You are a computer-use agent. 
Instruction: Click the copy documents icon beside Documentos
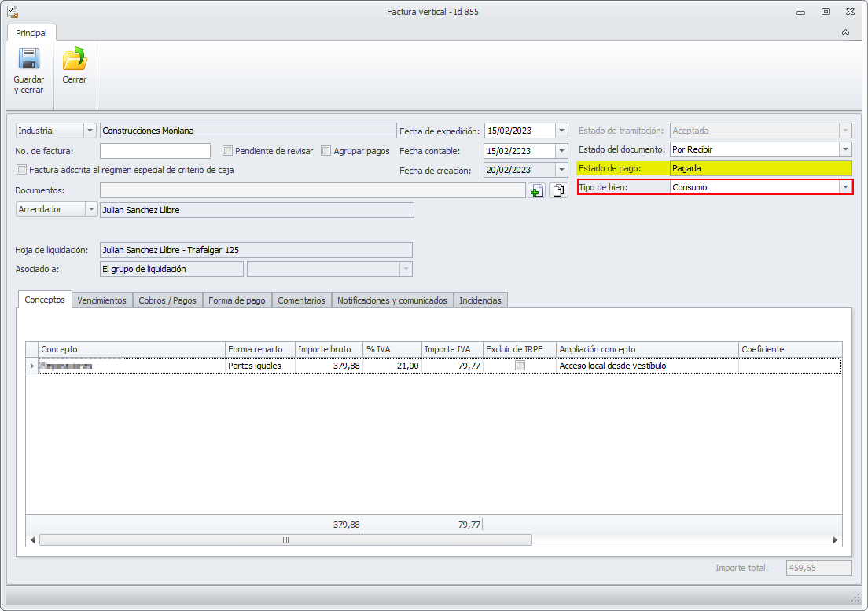pyautogui.click(x=558, y=191)
